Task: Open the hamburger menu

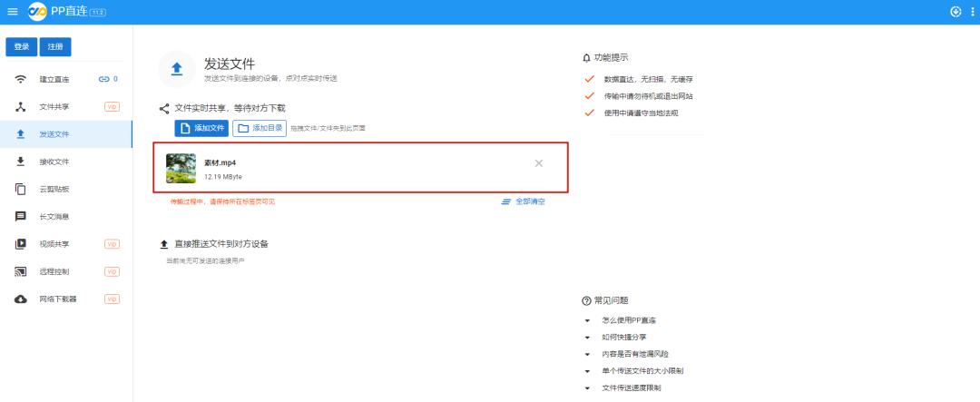Action: coord(13,12)
